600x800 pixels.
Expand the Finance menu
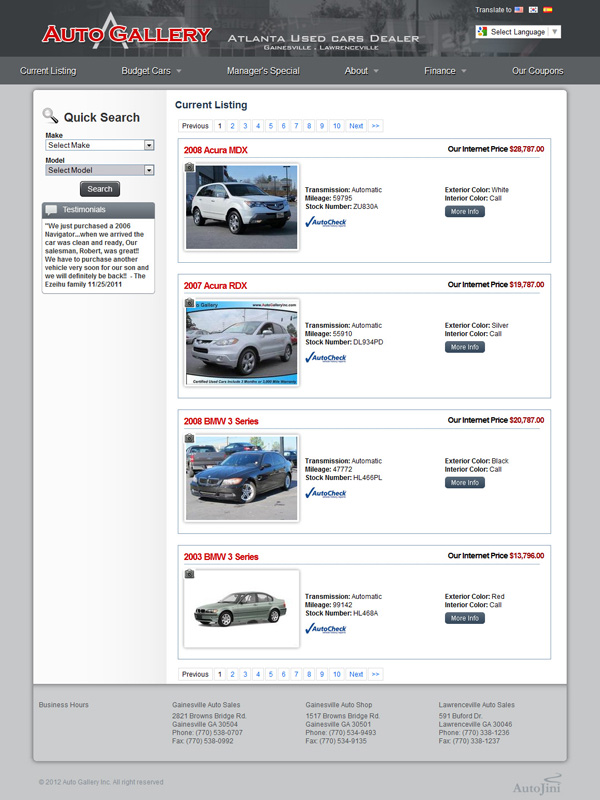coord(445,71)
